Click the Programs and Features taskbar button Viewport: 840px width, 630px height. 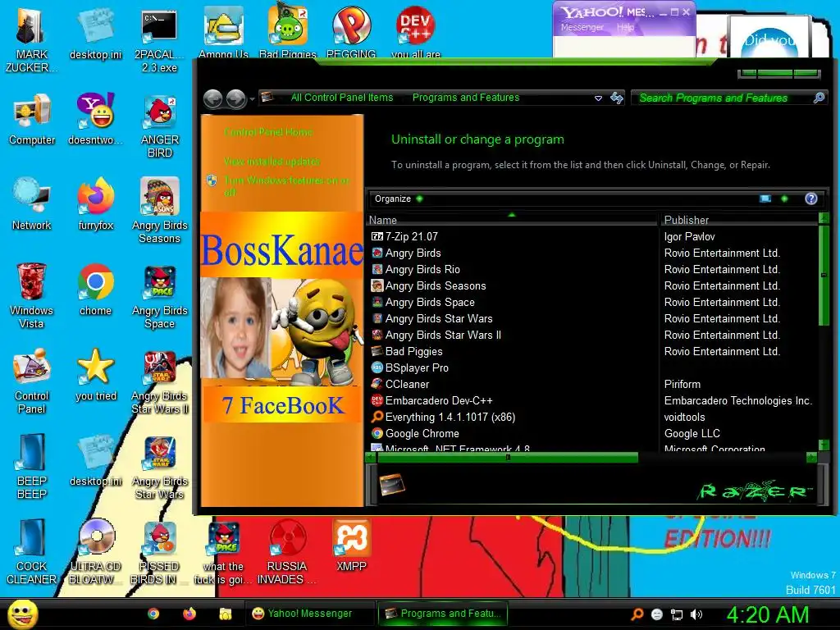tap(442, 614)
